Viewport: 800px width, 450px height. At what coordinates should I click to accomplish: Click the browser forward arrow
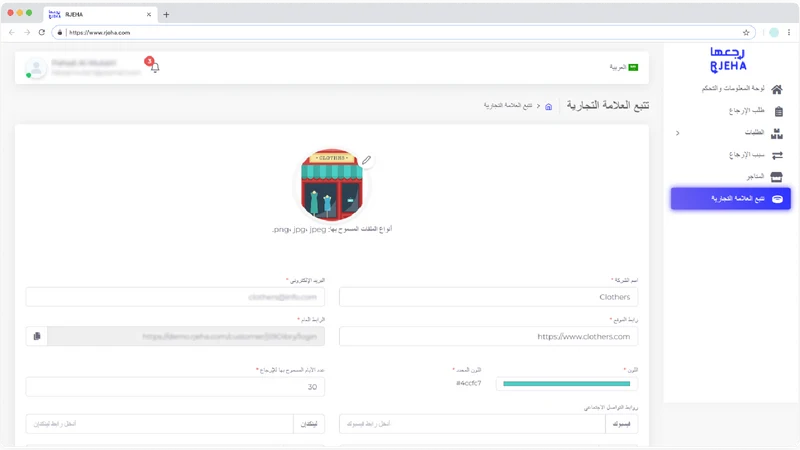tap(27, 32)
